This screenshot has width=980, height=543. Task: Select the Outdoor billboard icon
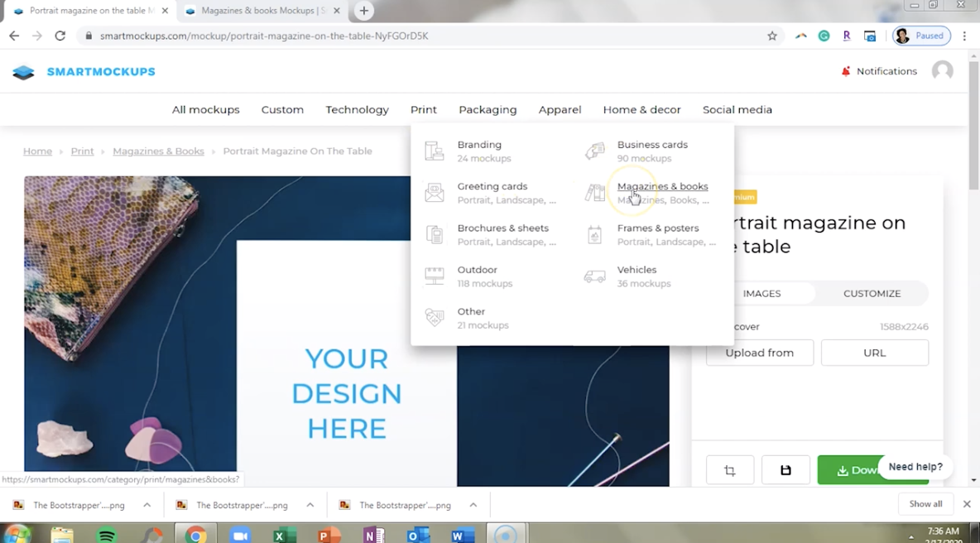pos(434,276)
